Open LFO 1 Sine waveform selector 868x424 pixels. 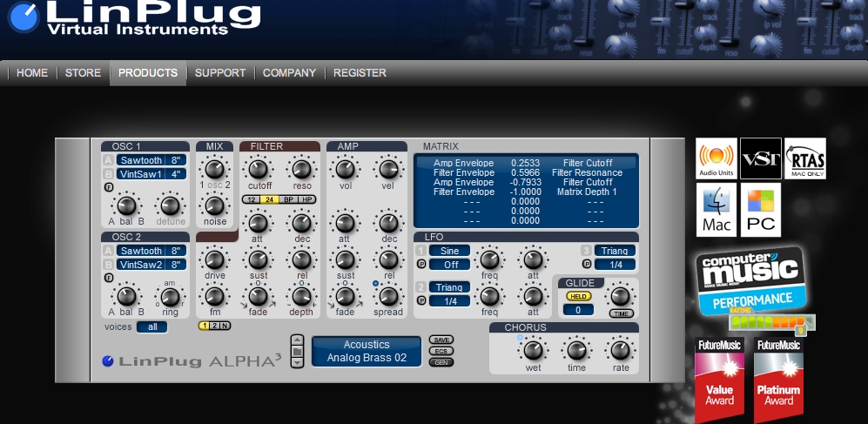click(449, 251)
